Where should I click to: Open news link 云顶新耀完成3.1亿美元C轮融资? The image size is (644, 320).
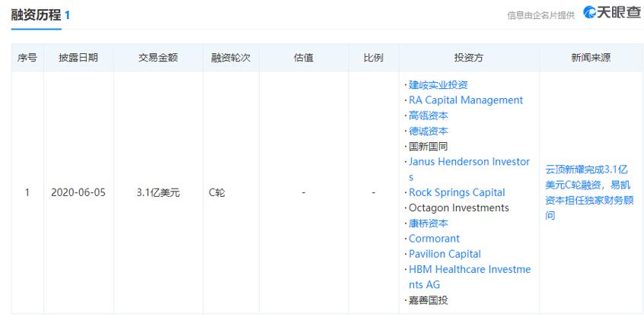click(589, 192)
